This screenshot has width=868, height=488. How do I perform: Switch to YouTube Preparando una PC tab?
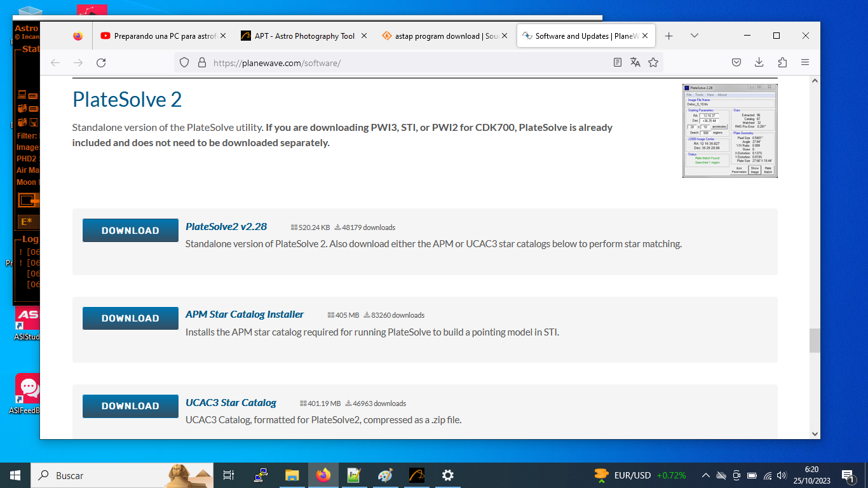[163, 36]
